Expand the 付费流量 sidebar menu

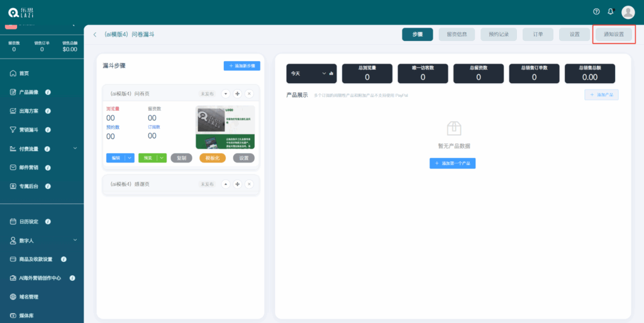tap(75, 149)
